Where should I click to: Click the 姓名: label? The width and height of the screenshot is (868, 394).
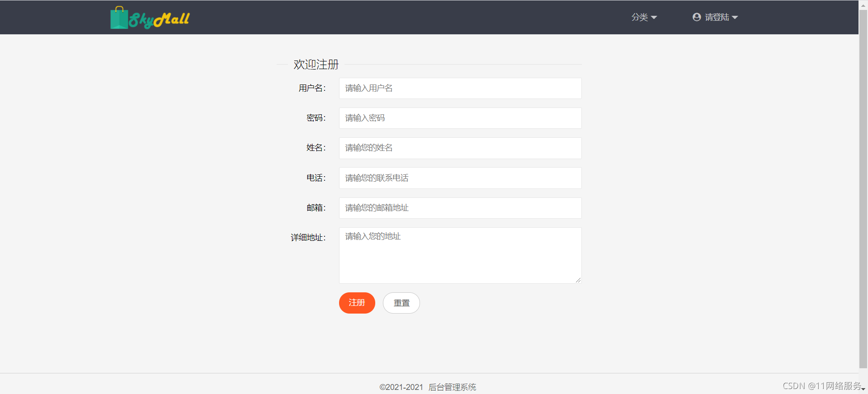316,148
